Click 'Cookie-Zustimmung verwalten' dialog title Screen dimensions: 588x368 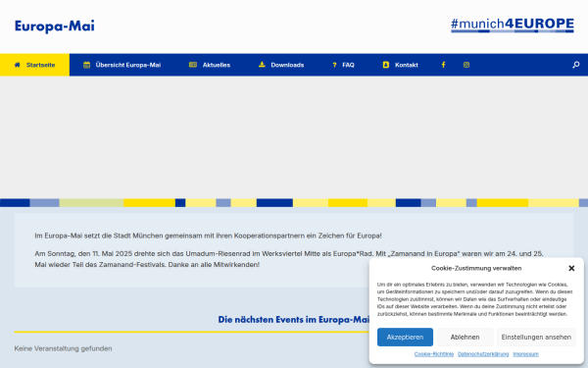[x=476, y=268]
